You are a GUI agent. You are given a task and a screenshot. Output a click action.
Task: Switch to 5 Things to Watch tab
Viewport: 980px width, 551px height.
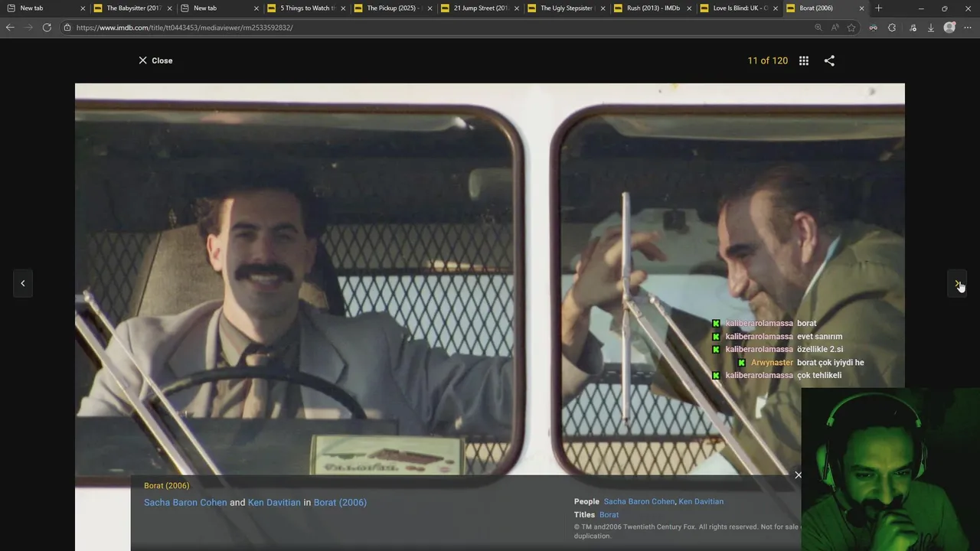tap(305, 8)
